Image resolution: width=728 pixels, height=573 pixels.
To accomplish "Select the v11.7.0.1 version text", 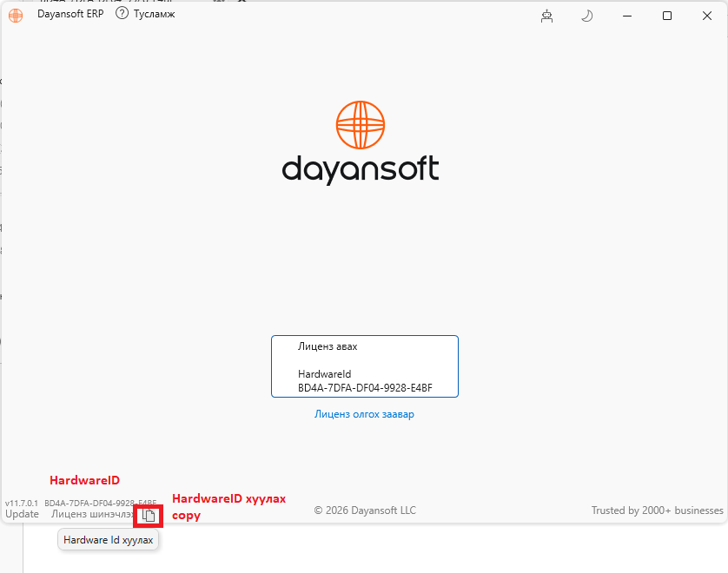I will [22, 503].
